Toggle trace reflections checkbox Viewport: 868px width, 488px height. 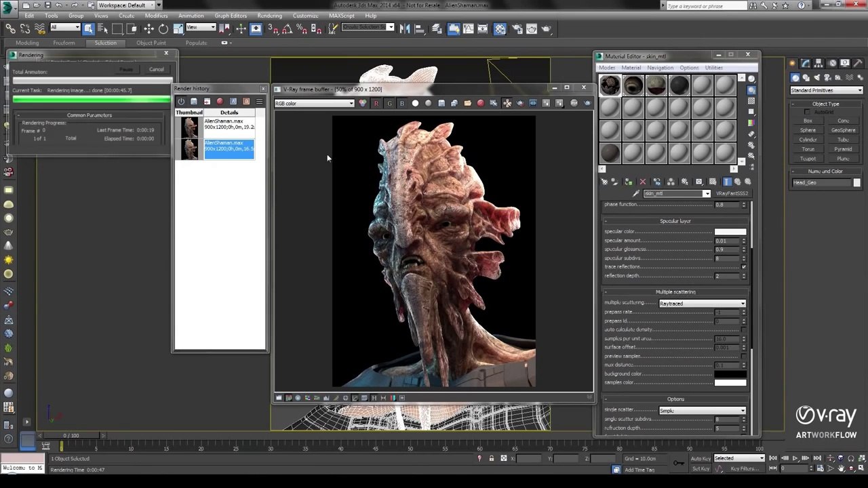click(x=744, y=267)
